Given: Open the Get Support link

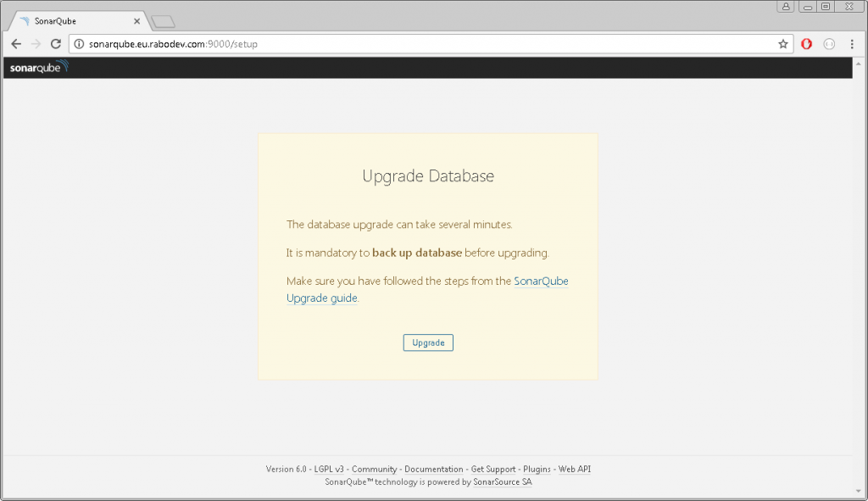Looking at the screenshot, I should coord(493,469).
